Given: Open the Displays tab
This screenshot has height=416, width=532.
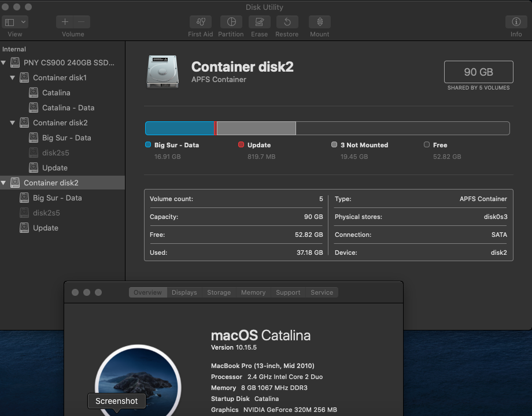Looking at the screenshot, I should tap(184, 292).
